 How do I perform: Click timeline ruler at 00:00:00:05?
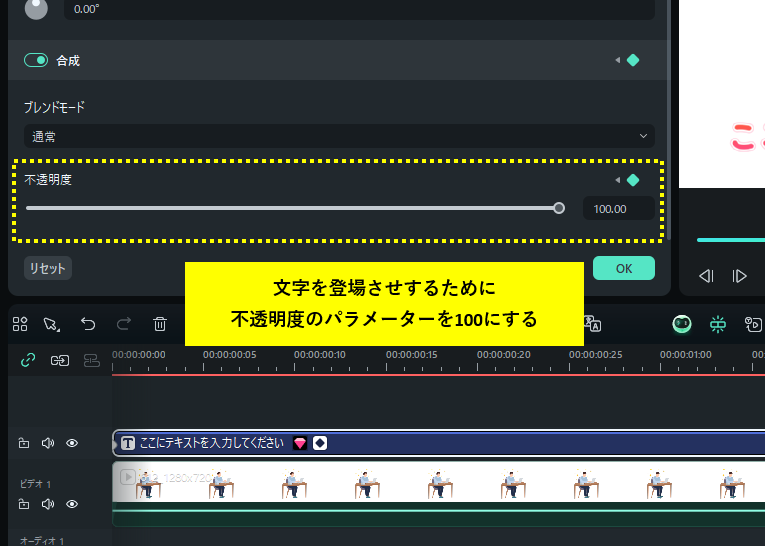point(203,367)
